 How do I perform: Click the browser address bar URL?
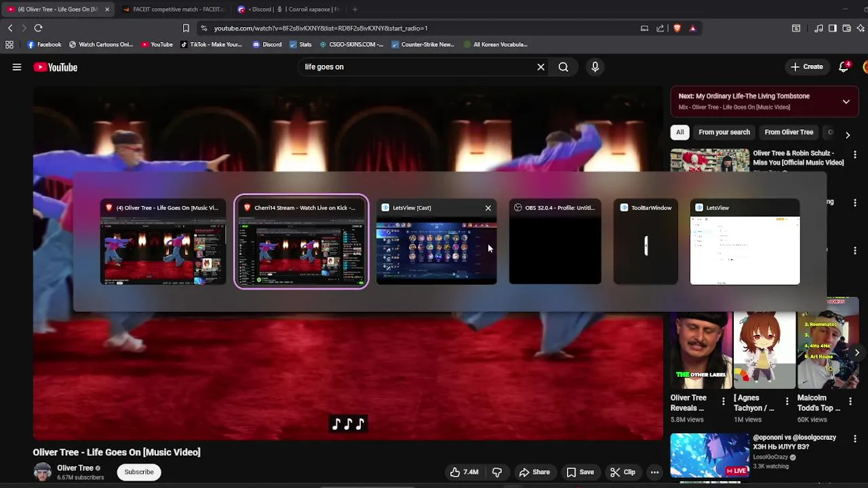(x=321, y=28)
